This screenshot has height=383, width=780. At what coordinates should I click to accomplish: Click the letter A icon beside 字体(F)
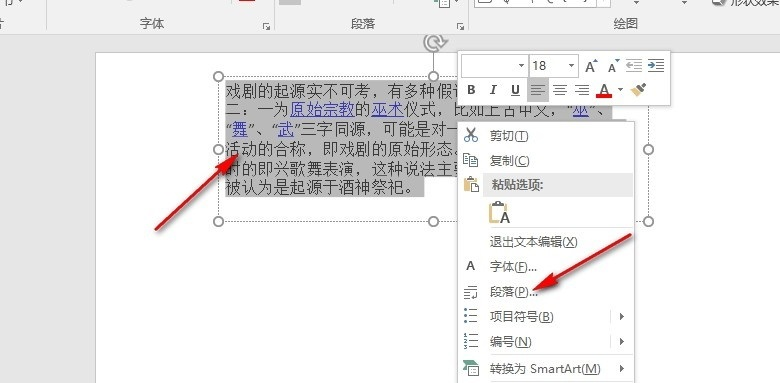pyautogui.click(x=471, y=266)
